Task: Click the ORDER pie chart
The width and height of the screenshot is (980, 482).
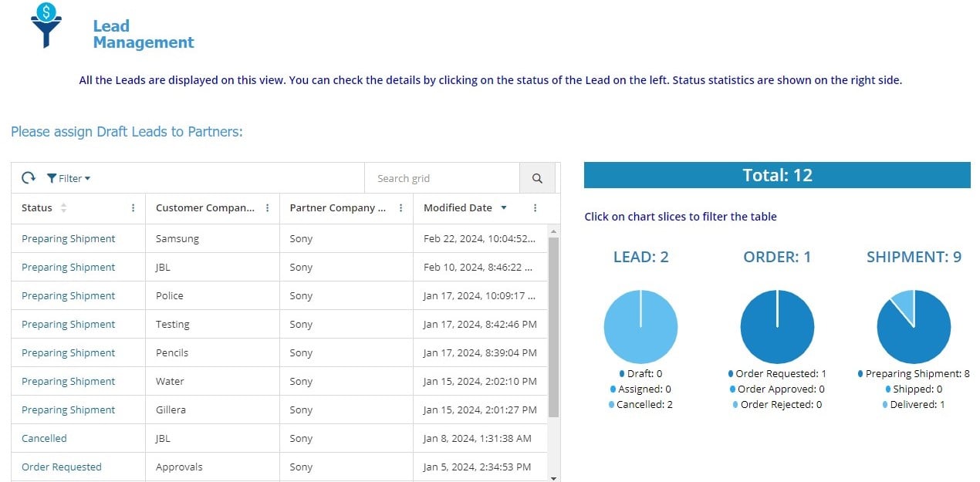Action: point(777,327)
